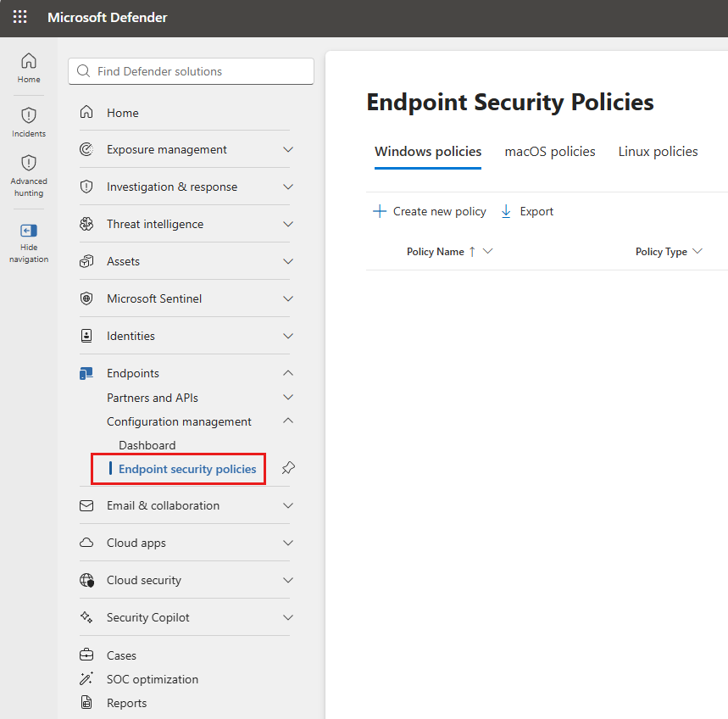
Task: Click Threat intelligence brain icon
Action: tap(86, 224)
